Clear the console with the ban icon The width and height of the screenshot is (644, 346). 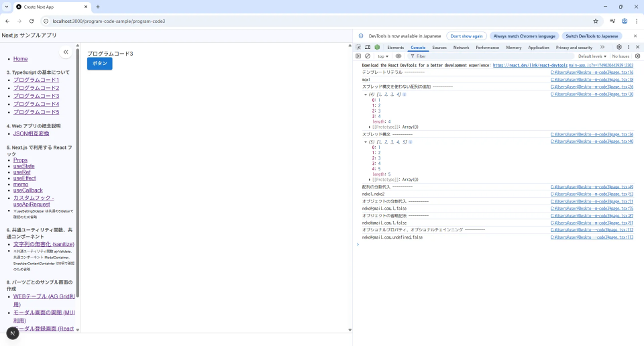(x=368, y=56)
